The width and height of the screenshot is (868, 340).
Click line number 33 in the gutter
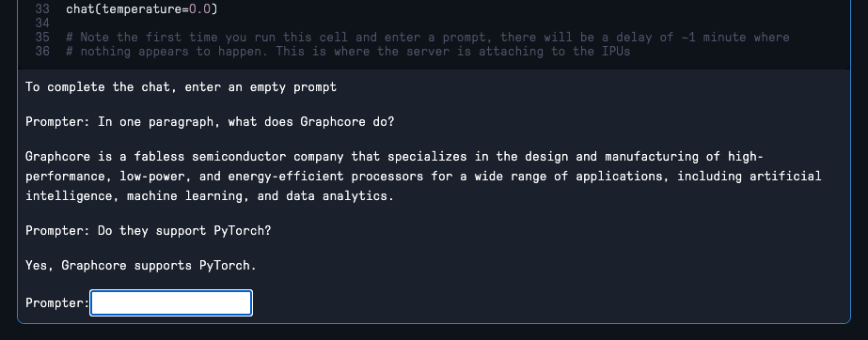tap(42, 8)
